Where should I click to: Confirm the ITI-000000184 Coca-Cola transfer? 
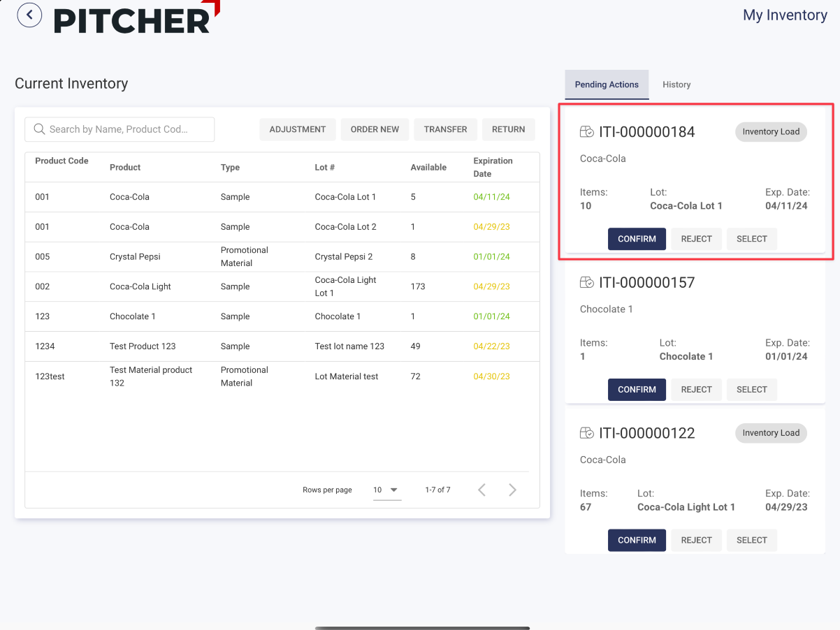click(637, 239)
